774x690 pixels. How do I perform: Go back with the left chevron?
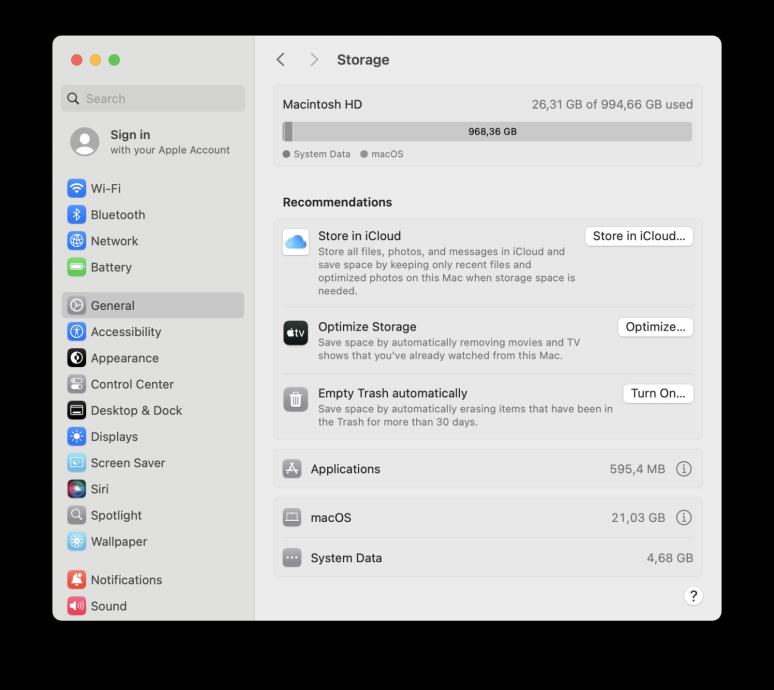pos(281,60)
